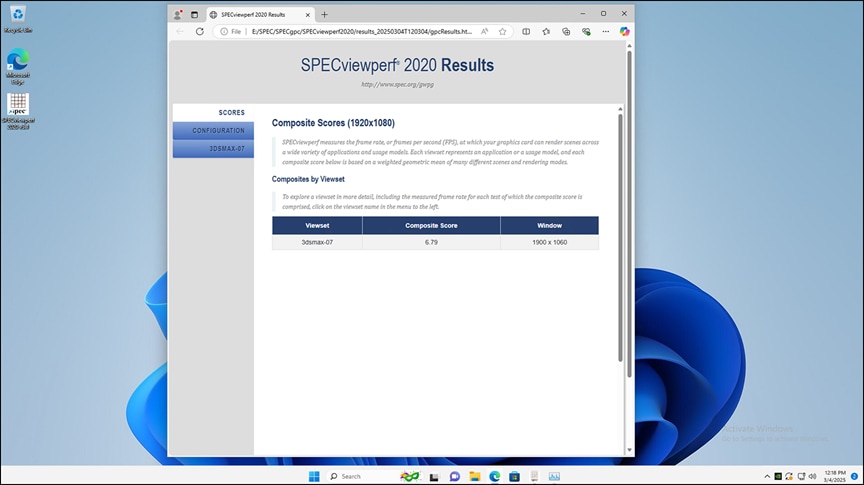864x485 pixels.
Task: Switch to Edge in the taskbar
Action: click(495, 476)
